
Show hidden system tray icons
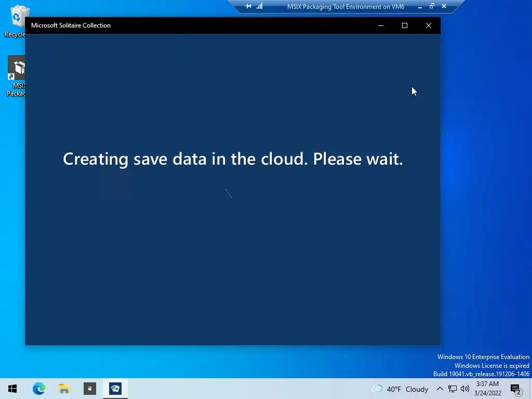pos(440,389)
